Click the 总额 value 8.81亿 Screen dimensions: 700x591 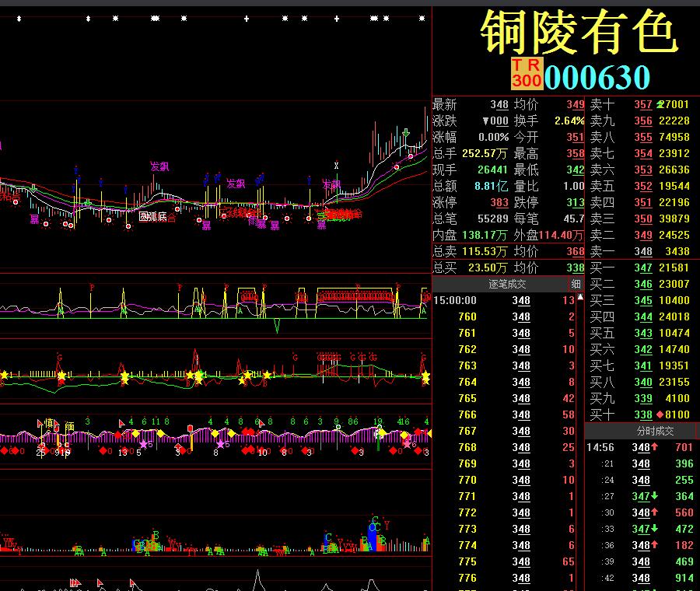pos(491,186)
